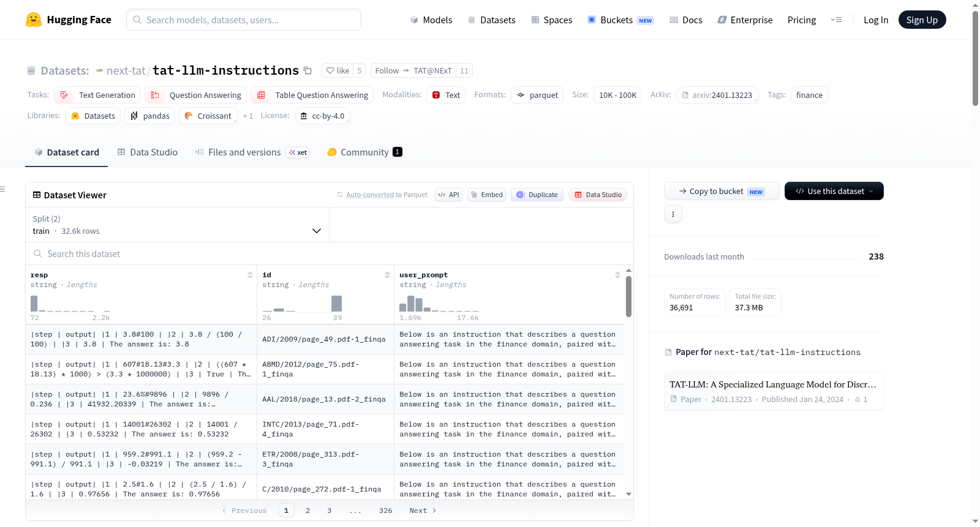The image size is (980, 527).
Task: Focus the top search models field
Action: [244, 20]
